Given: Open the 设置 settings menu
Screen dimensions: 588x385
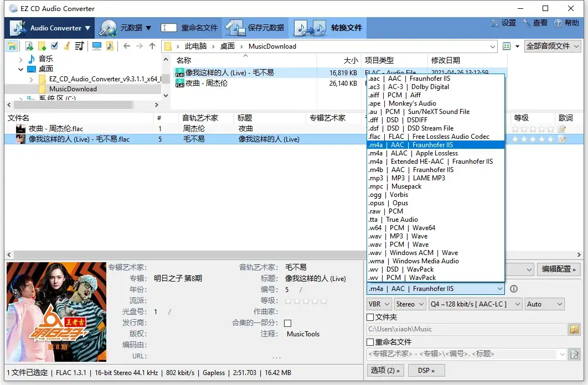Looking at the screenshot, I should (510, 23).
